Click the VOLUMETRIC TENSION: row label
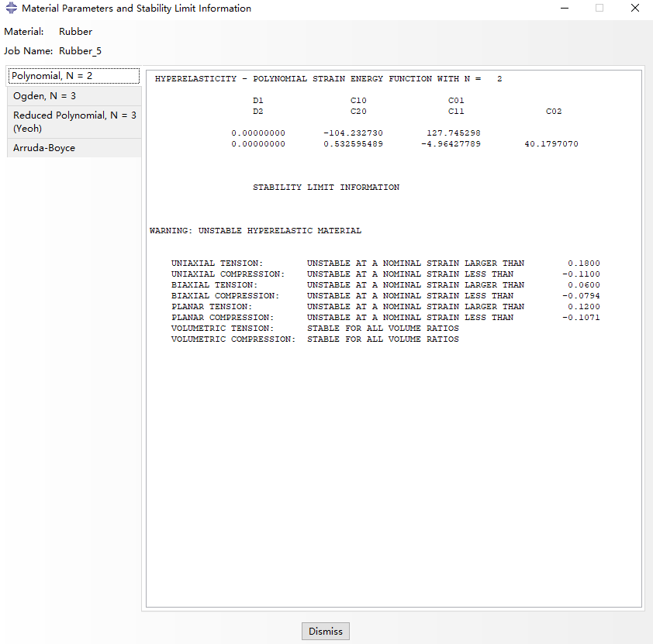Viewport: 653px width, 644px height. click(x=223, y=329)
